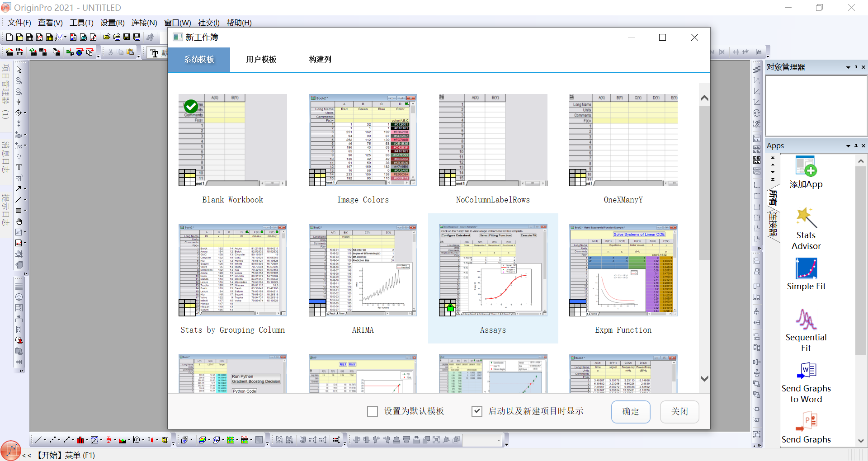
Task: Open the 对象管理器 panel options dropdown
Action: point(848,67)
